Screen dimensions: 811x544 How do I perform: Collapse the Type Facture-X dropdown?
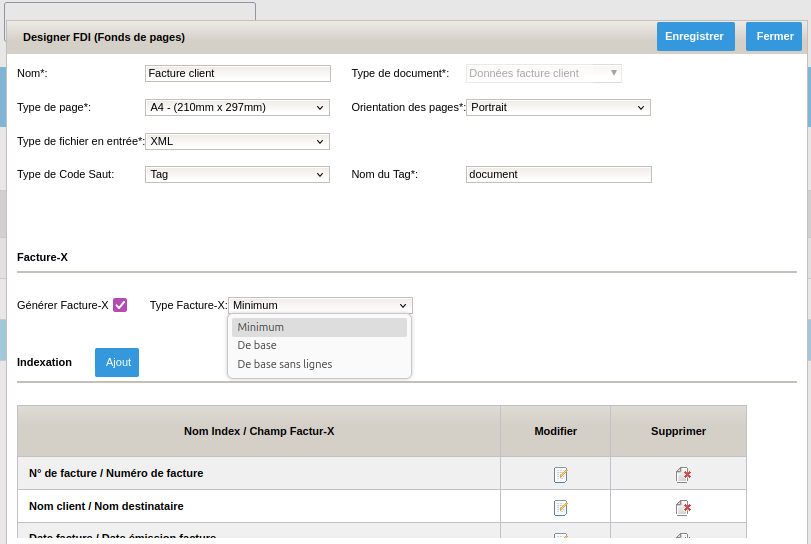(x=320, y=305)
